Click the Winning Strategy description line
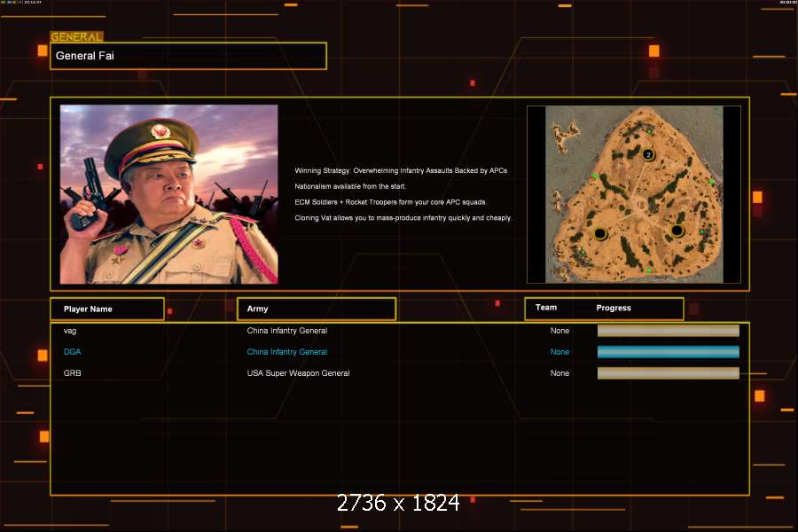The width and height of the screenshot is (798, 532). [401, 170]
